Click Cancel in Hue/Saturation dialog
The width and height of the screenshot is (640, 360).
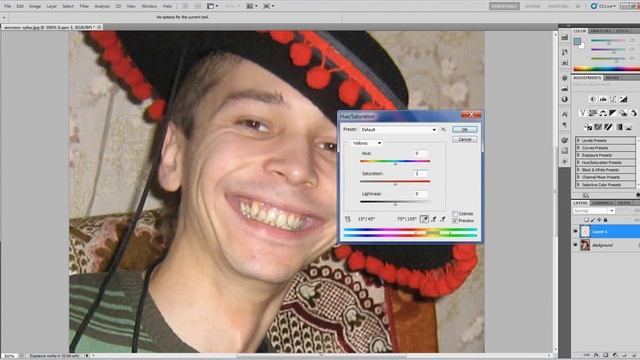464,140
